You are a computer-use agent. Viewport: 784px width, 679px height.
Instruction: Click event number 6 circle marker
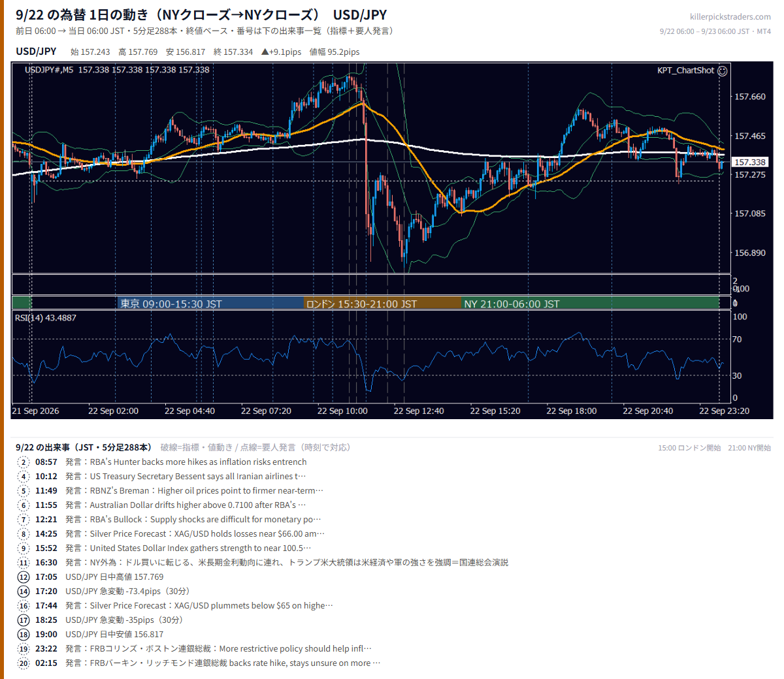pos(24,505)
